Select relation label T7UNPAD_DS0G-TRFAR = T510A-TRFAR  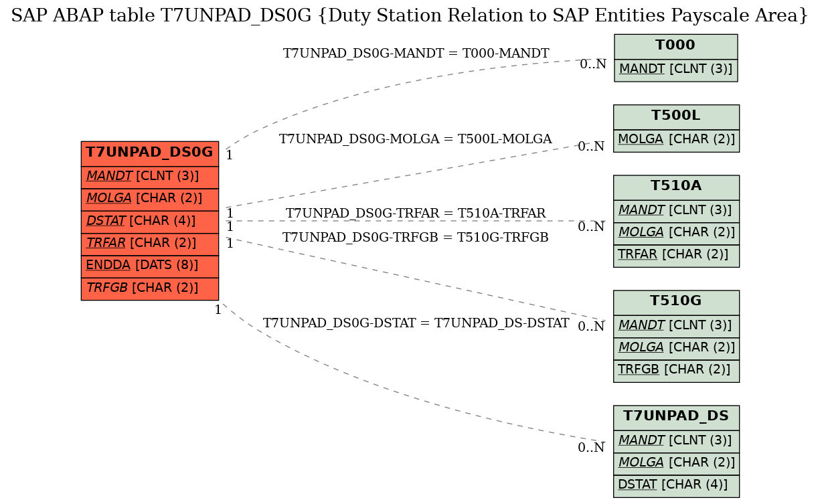(415, 214)
